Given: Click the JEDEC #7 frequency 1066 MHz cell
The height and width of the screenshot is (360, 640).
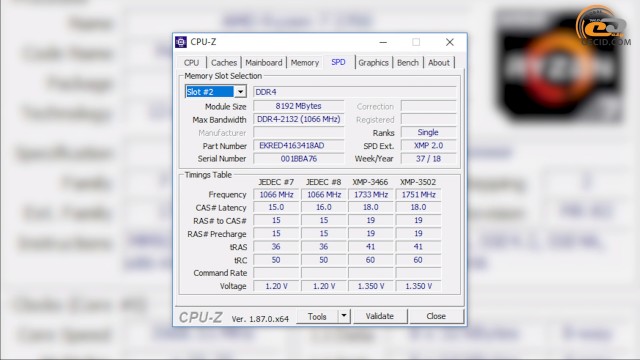Looking at the screenshot, I should point(276,195).
